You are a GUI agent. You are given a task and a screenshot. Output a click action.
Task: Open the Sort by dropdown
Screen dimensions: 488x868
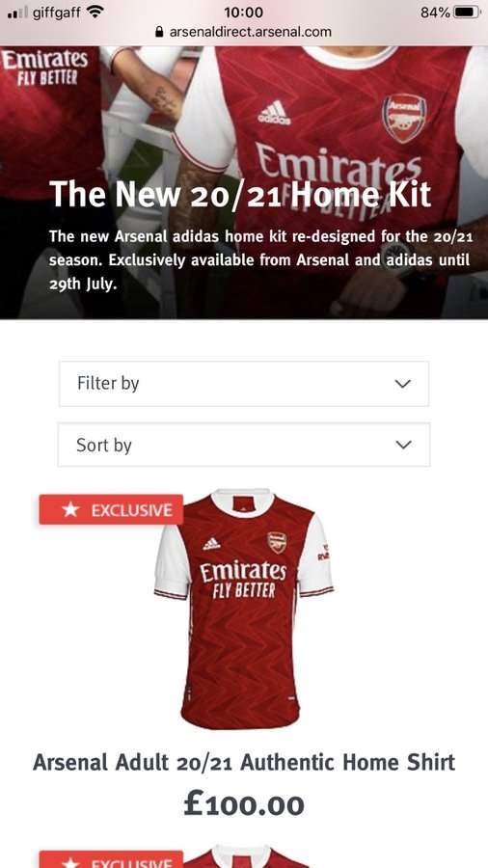(243, 445)
